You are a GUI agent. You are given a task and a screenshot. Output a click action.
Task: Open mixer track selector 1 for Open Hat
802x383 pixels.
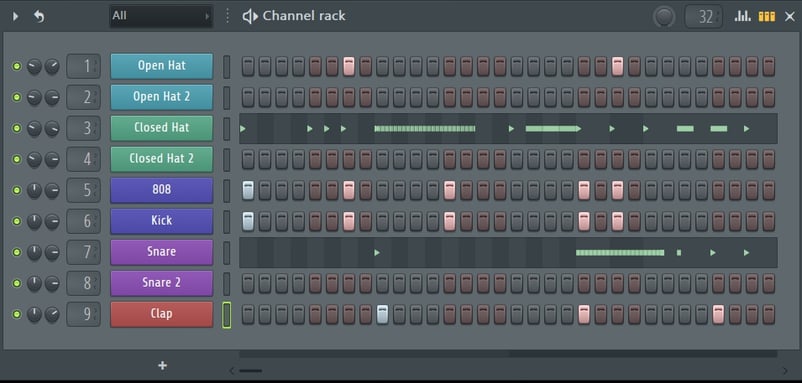click(x=83, y=66)
